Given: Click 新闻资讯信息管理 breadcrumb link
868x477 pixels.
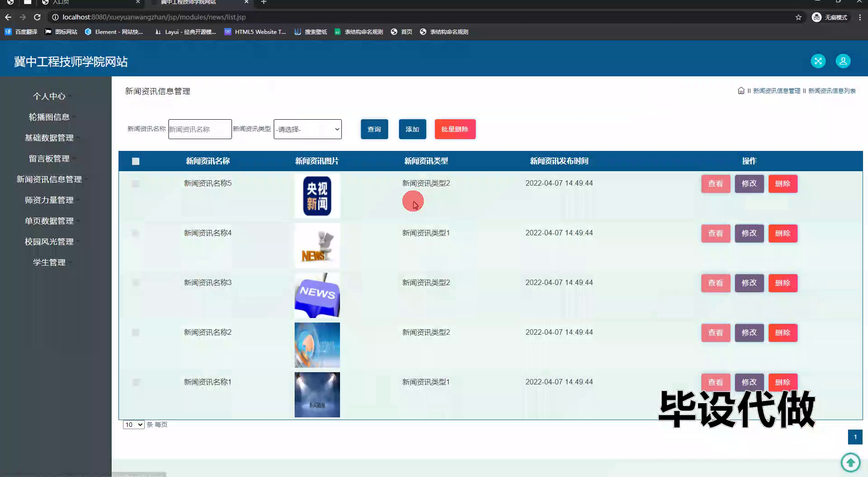Looking at the screenshot, I should [776, 91].
